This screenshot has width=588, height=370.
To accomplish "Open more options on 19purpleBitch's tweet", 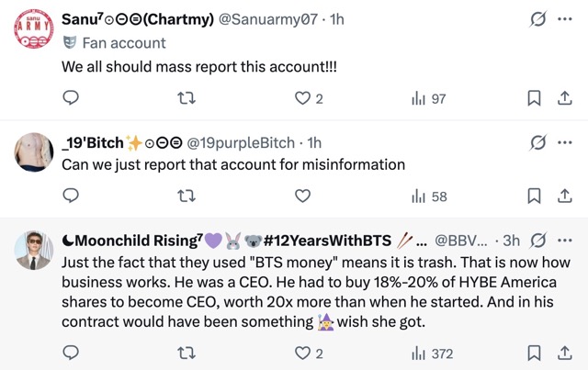I will click(x=564, y=141).
